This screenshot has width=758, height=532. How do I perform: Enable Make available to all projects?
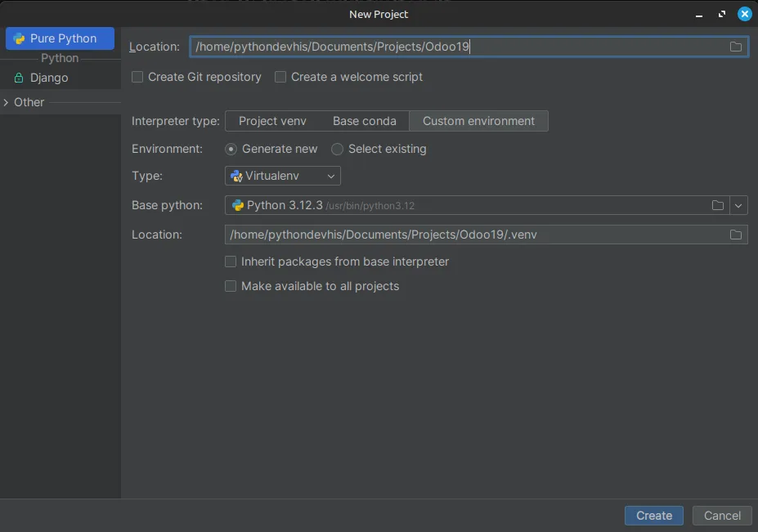click(x=231, y=286)
